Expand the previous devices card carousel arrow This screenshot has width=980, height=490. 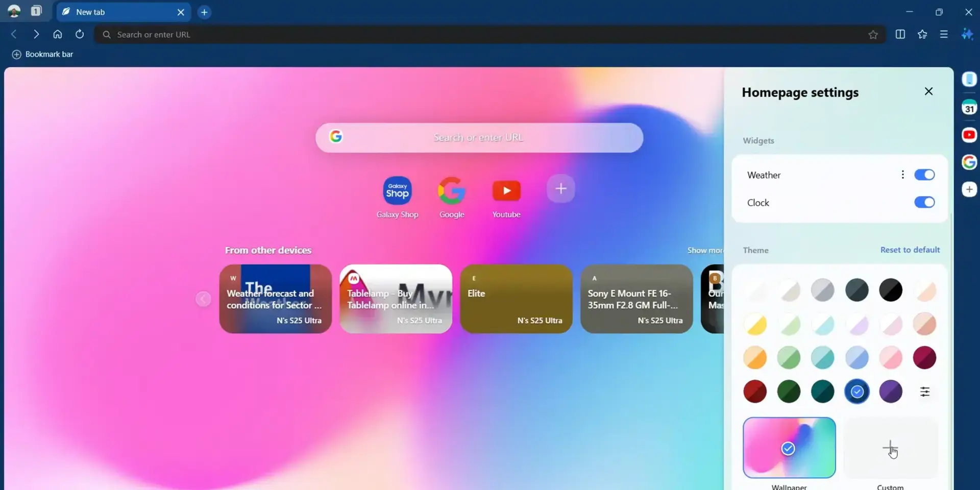(x=203, y=299)
